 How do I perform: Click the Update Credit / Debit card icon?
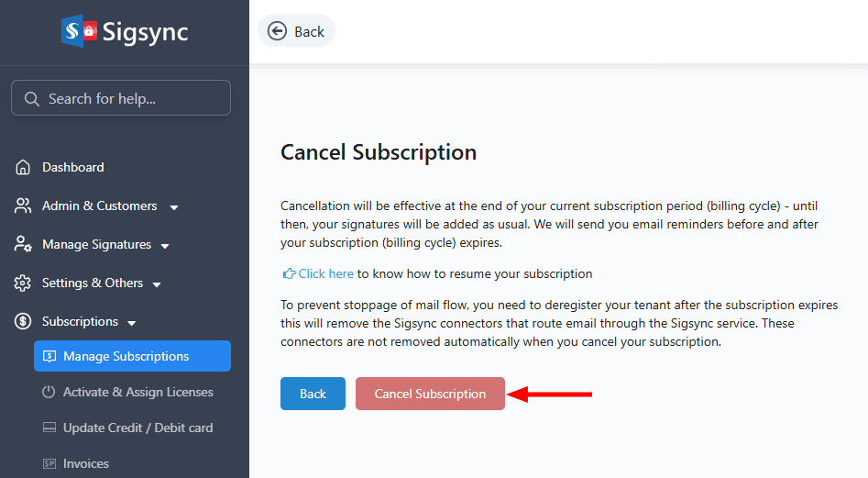pos(49,428)
